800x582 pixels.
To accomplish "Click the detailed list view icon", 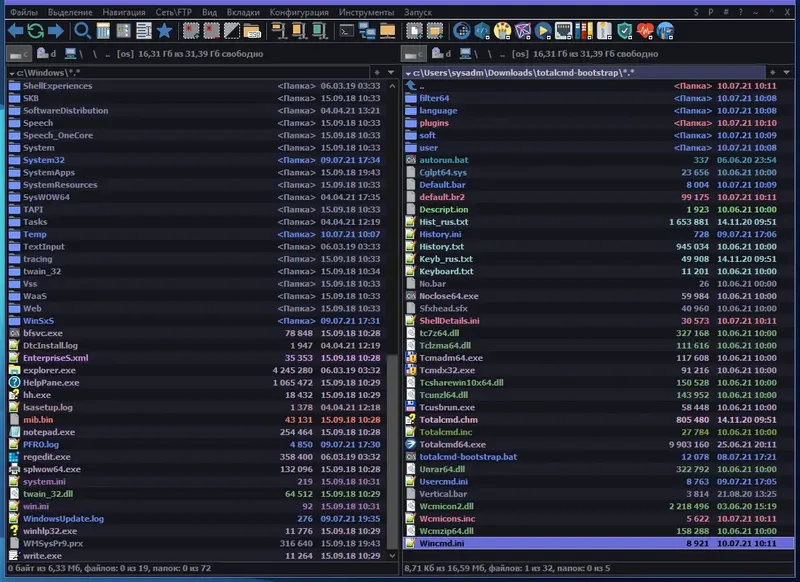I will 144,31.
